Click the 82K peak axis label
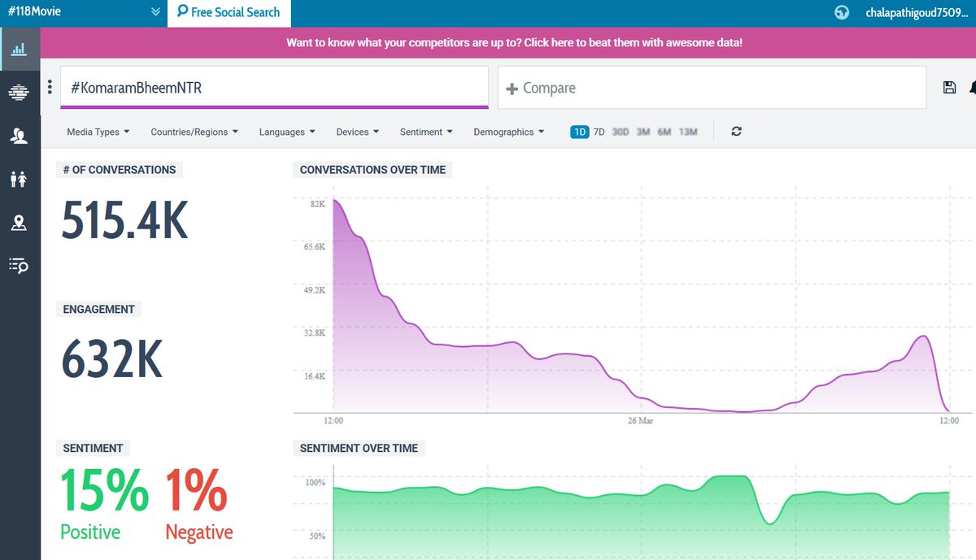 [318, 204]
